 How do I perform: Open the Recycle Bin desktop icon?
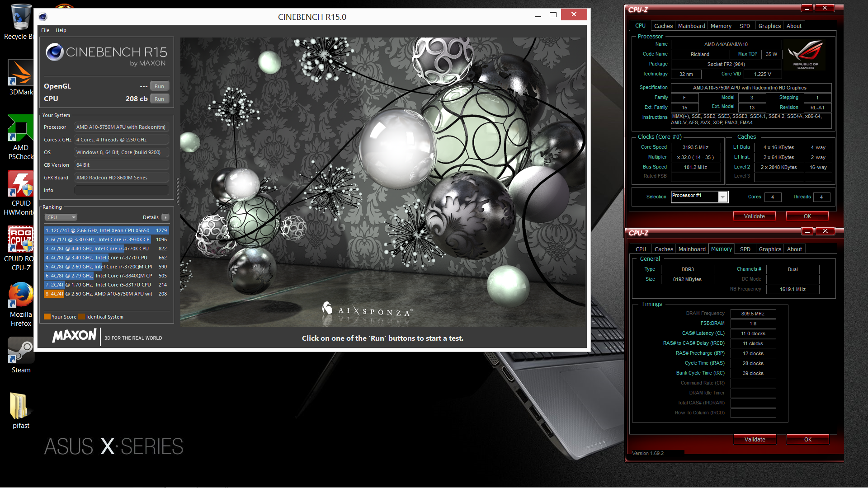[20, 22]
